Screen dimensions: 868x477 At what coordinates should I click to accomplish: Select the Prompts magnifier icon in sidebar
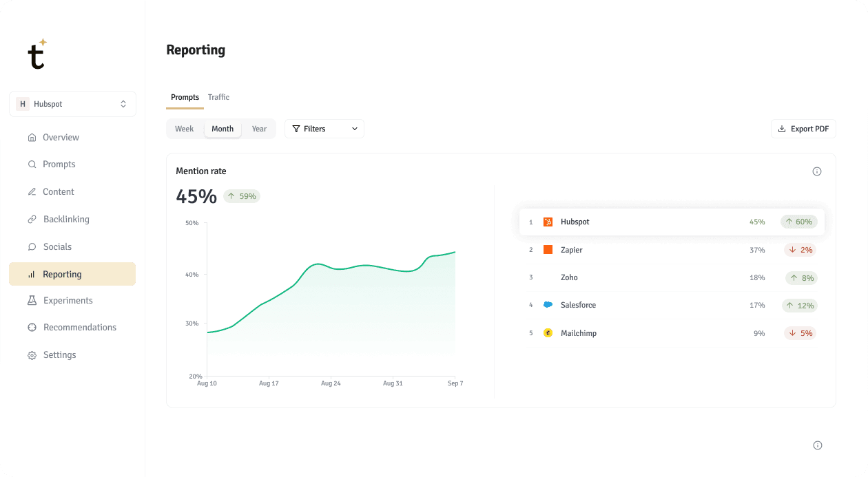pos(32,164)
